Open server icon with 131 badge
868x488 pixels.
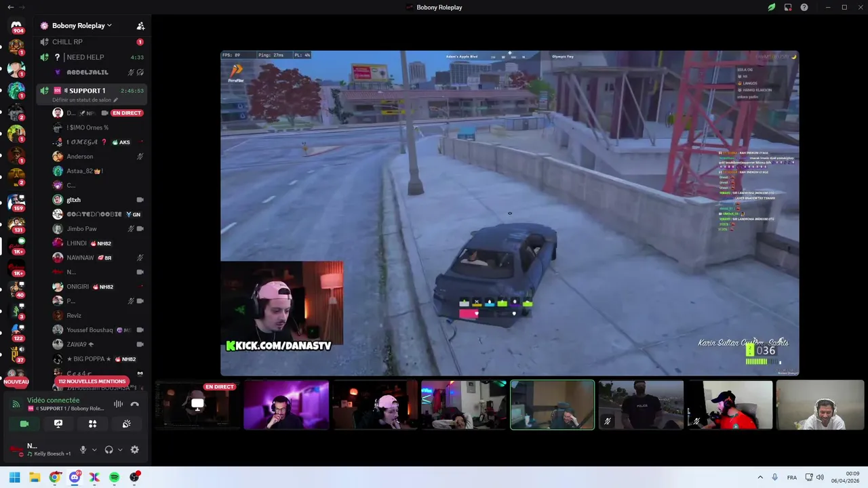pos(16,224)
